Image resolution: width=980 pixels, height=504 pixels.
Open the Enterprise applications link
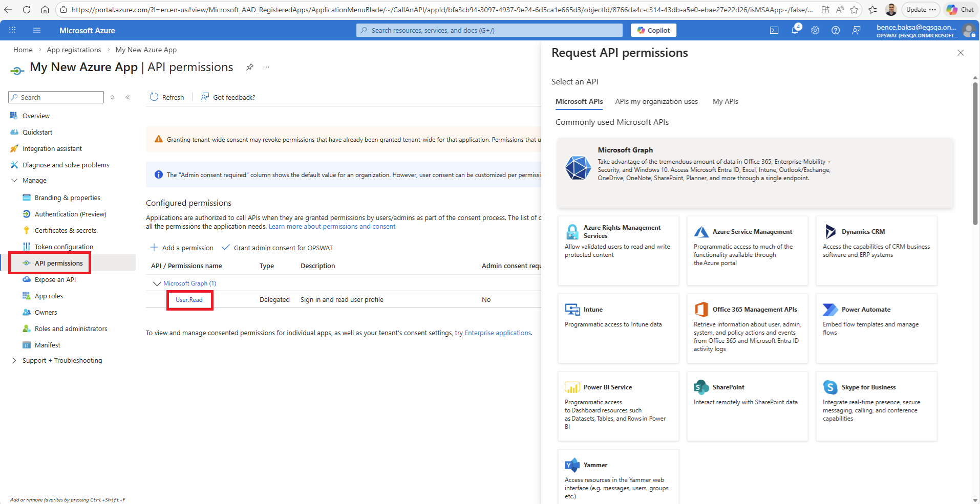pyautogui.click(x=497, y=333)
